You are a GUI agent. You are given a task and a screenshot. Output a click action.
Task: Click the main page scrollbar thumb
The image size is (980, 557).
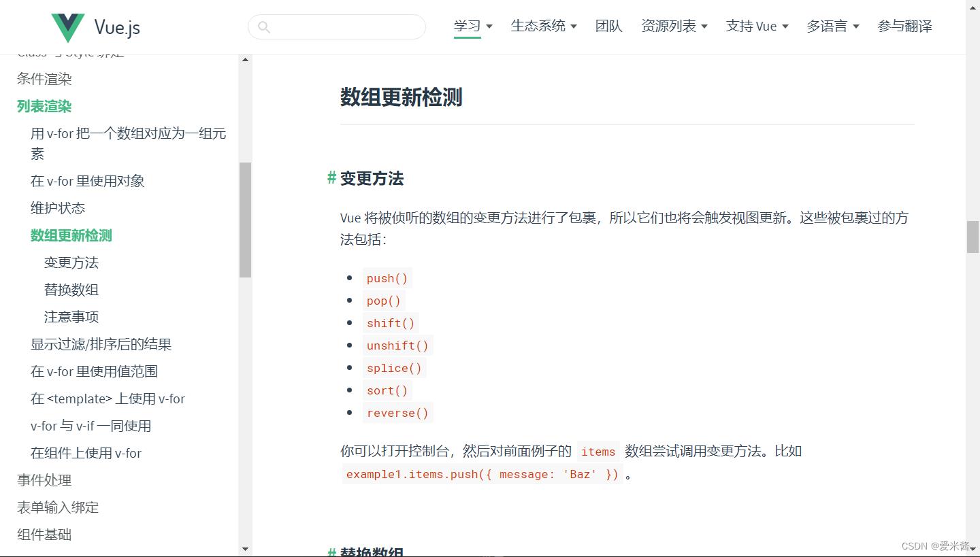tap(973, 237)
